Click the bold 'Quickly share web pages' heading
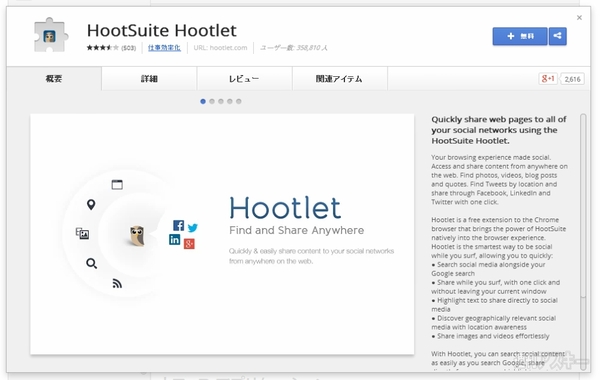This screenshot has height=380, width=600. coord(499,130)
